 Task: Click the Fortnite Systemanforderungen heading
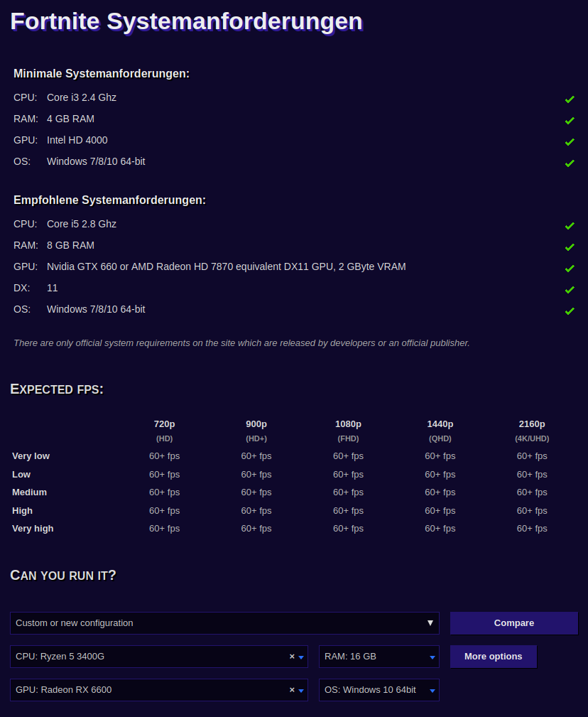tap(186, 21)
